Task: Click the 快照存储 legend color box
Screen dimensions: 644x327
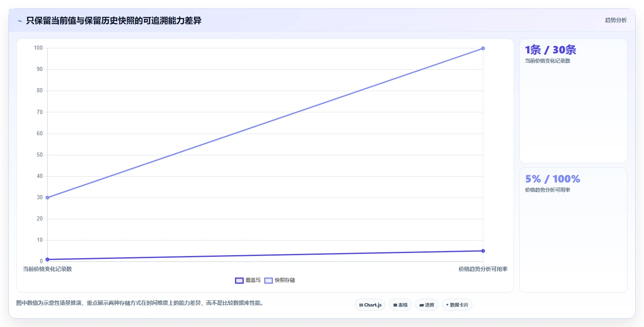Action: (269, 280)
